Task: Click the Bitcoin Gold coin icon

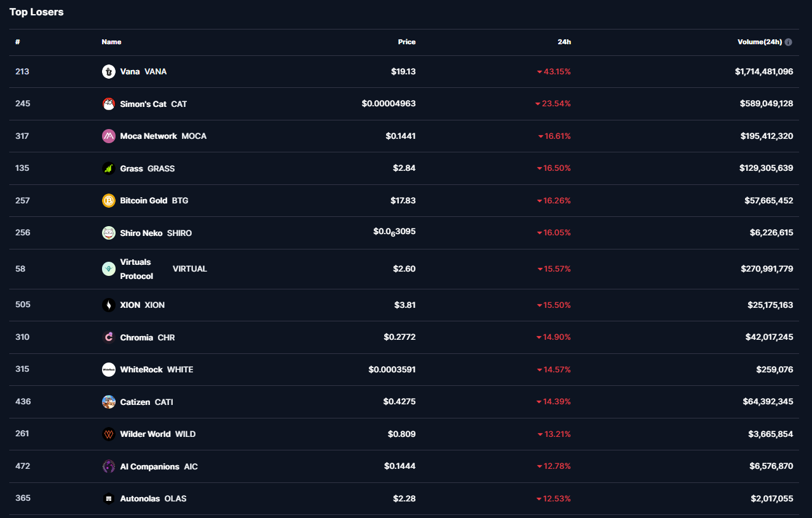Action: click(x=108, y=201)
